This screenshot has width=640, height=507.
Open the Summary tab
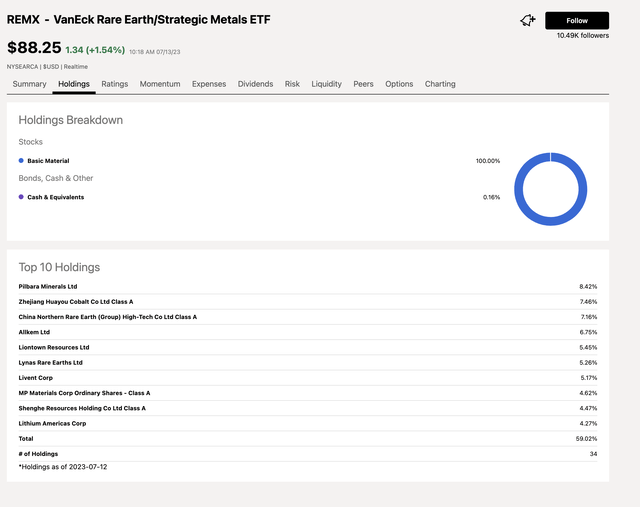[29, 84]
